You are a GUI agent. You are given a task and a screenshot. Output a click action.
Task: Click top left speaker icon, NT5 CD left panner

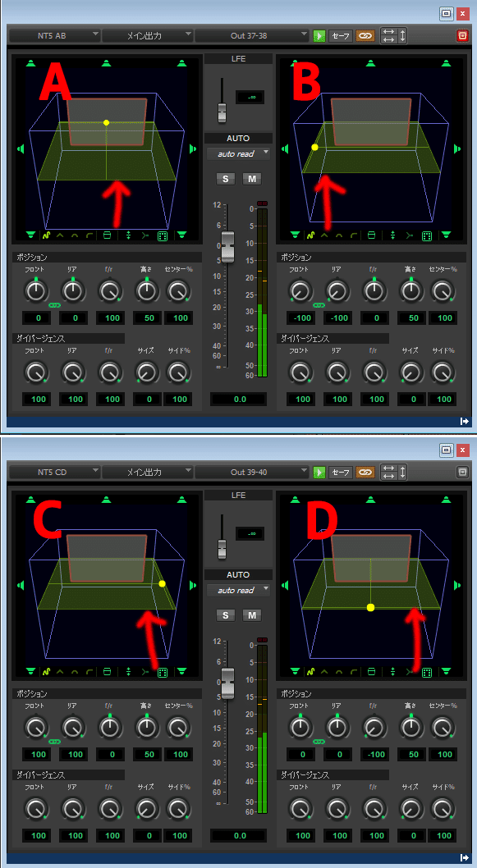[30, 500]
